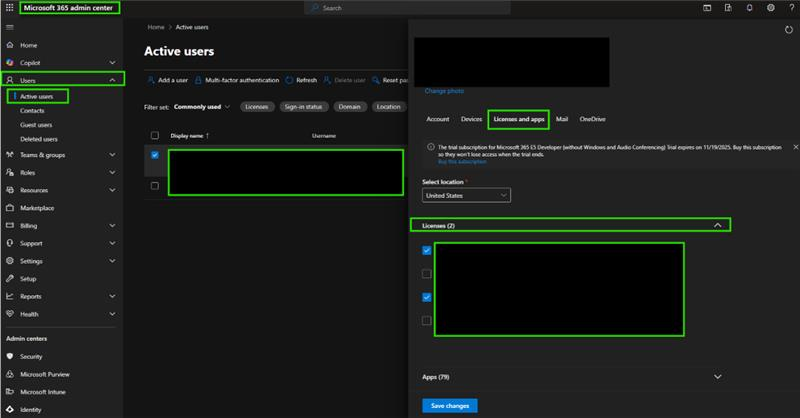The height and width of the screenshot is (418, 800).
Task: Click the Resources icon in sidebar
Action: click(x=10, y=190)
